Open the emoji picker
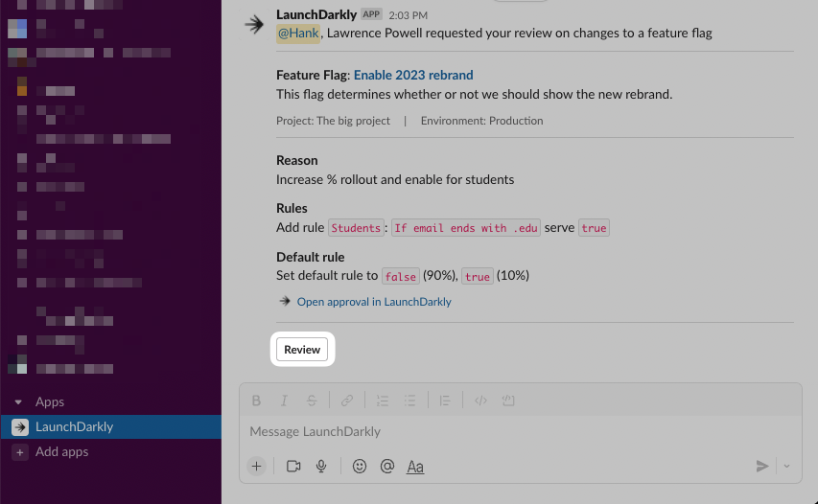This screenshot has height=504, width=818. tap(360, 467)
